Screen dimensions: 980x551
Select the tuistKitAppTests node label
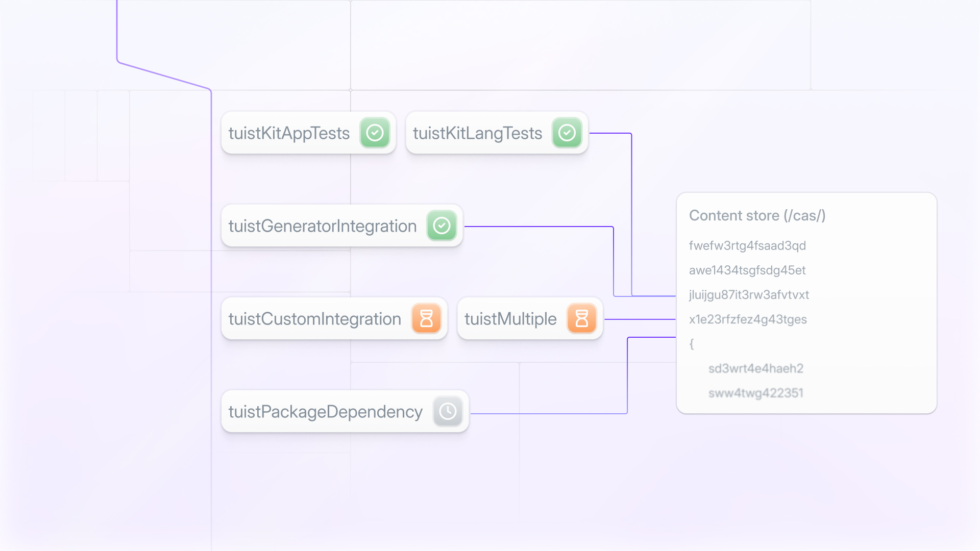289,133
